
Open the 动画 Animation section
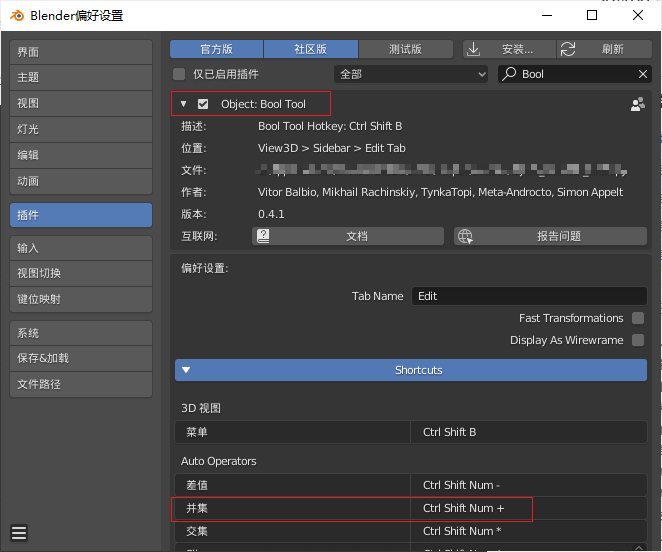(x=81, y=181)
